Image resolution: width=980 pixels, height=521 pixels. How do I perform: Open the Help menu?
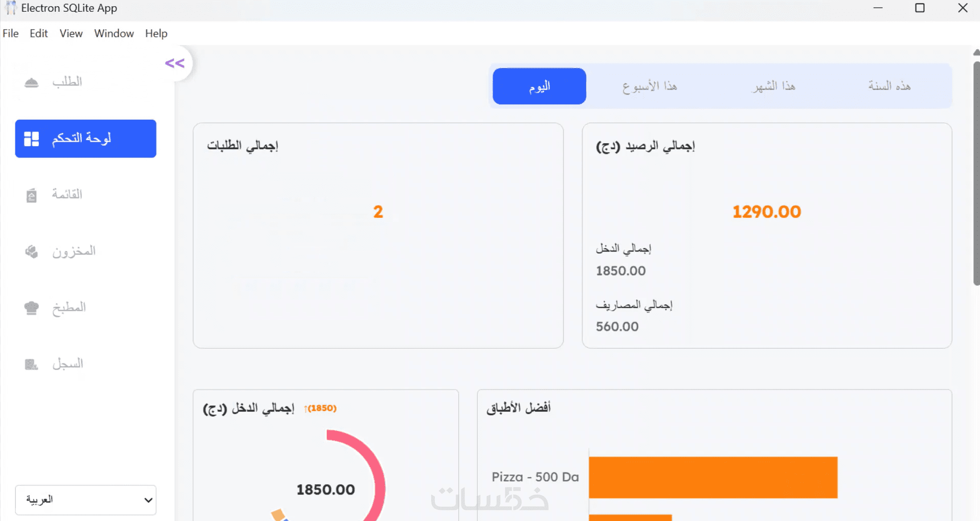tap(156, 34)
